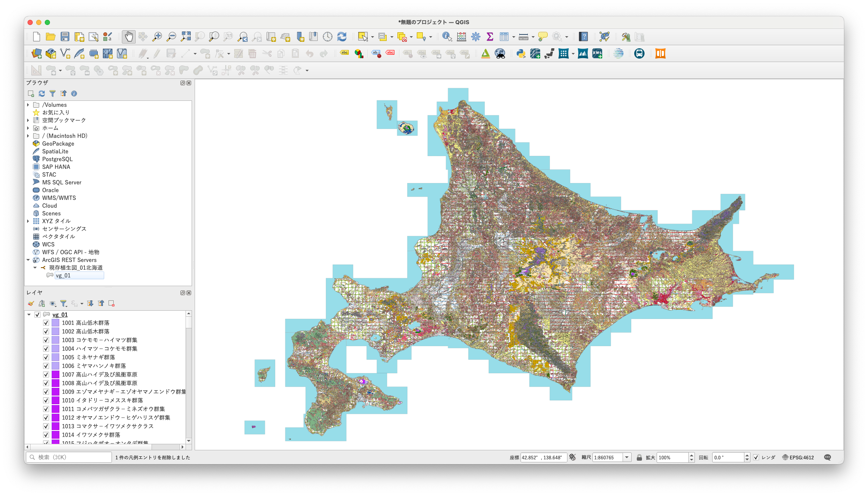
Task: Click the Identify Features tool
Action: point(447,37)
